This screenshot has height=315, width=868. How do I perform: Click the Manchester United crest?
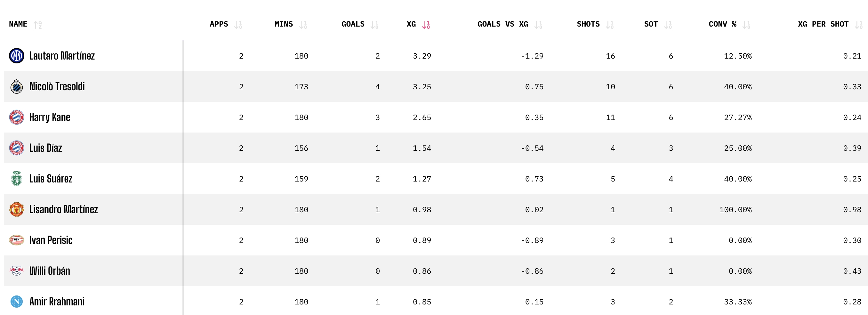pos(17,209)
